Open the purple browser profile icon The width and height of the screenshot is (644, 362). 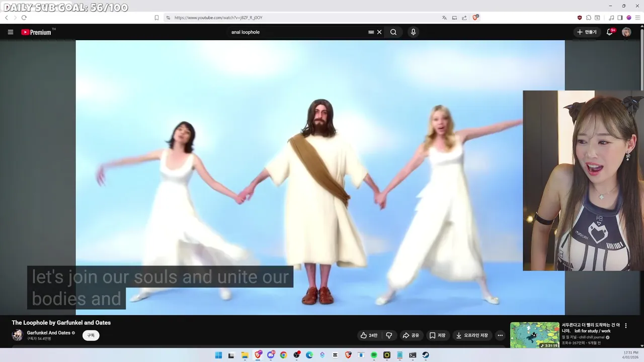(x=629, y=18)
